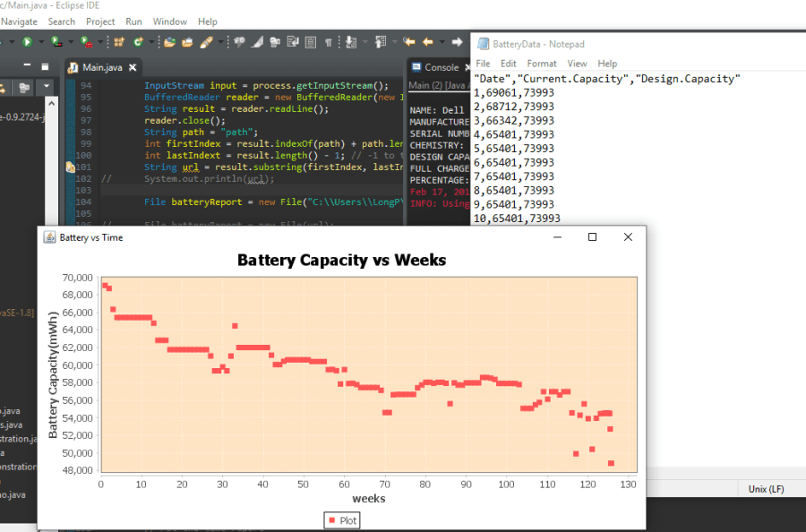The height and width of the screenshot is (532, 806).
Task: Open Eclipse Window menu
Action: (169, 21)
